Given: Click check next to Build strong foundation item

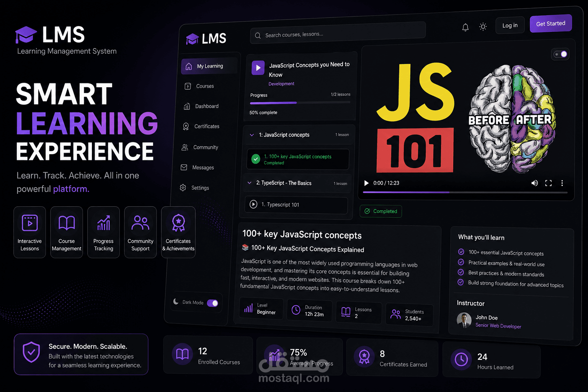Looking at the screenshot, I should [x=461, y=282].
